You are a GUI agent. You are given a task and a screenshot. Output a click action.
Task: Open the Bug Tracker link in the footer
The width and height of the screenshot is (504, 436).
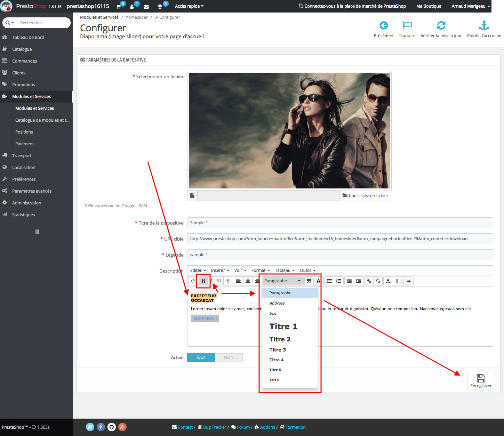[x=215, y=427]
